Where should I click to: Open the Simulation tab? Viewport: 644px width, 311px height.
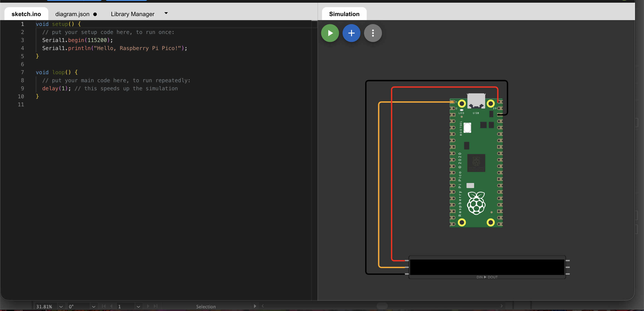(344, 14)
